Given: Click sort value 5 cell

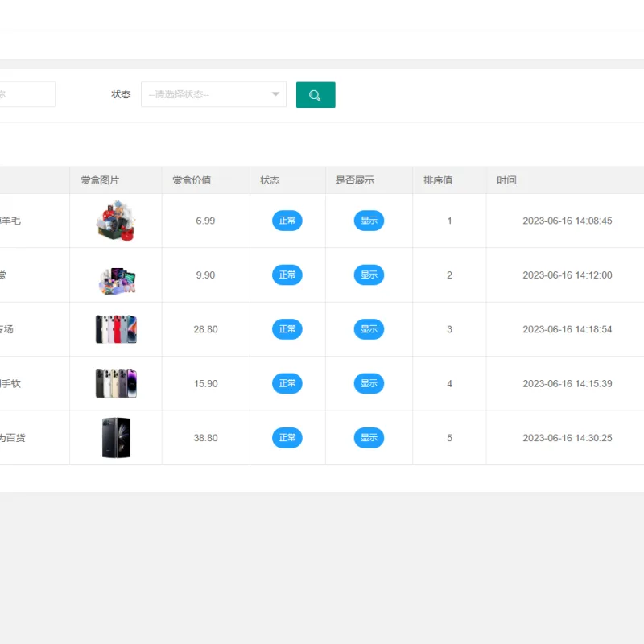Looking at the screenshot, I should [449, 437].
